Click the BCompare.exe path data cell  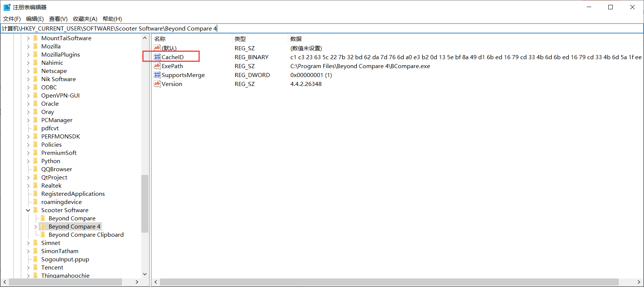[360, 66]
